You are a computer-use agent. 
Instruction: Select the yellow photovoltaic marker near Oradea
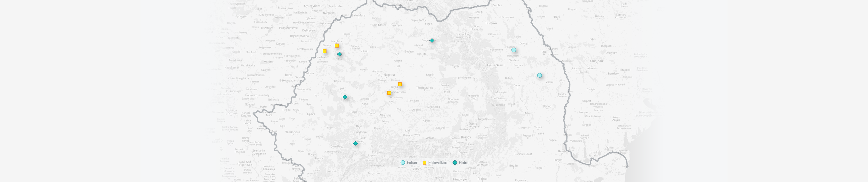[x=325, y=51]
